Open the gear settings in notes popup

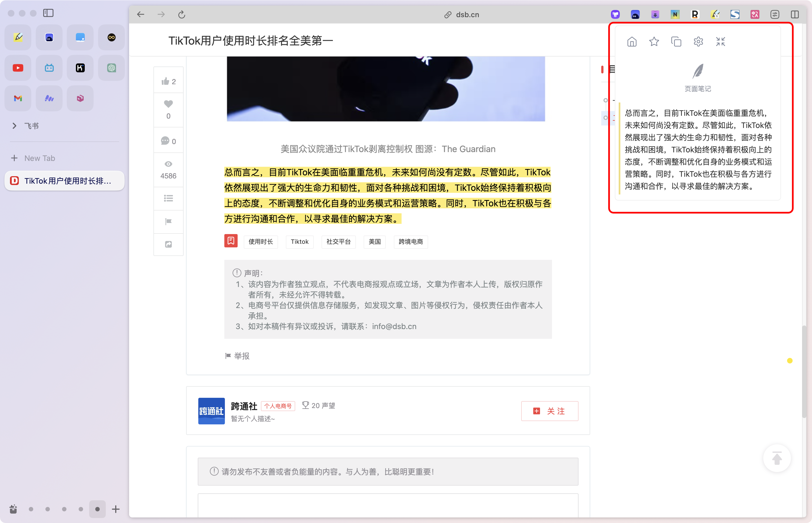pyautogui.click(x=698, y=42)
